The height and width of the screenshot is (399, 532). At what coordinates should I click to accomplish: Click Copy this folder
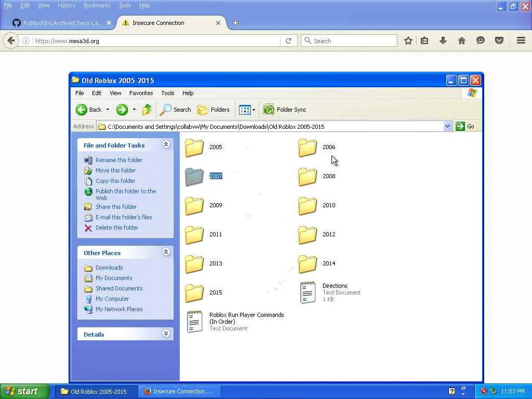pos(115,181)
